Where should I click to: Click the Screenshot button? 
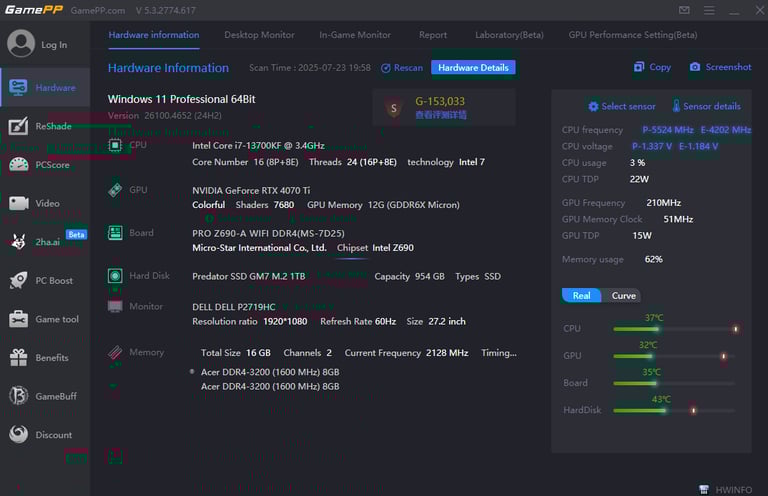click(720, 67)
